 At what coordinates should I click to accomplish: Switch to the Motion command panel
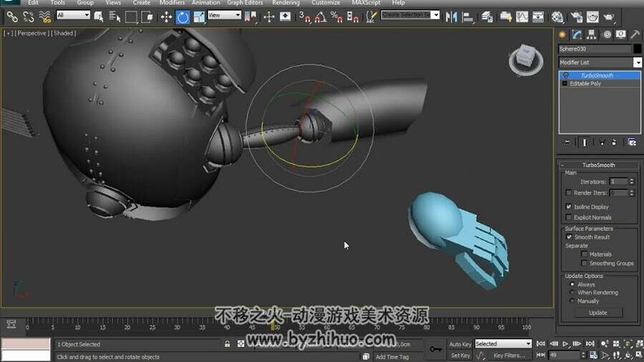pos(607,35)
